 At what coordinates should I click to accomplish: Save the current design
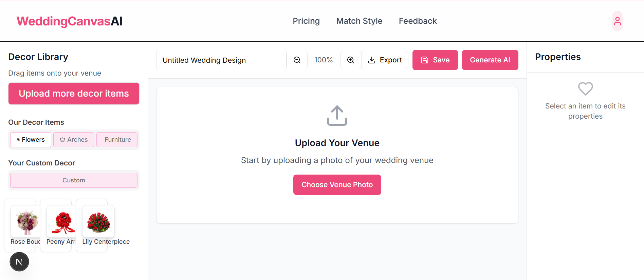[435, 60]
